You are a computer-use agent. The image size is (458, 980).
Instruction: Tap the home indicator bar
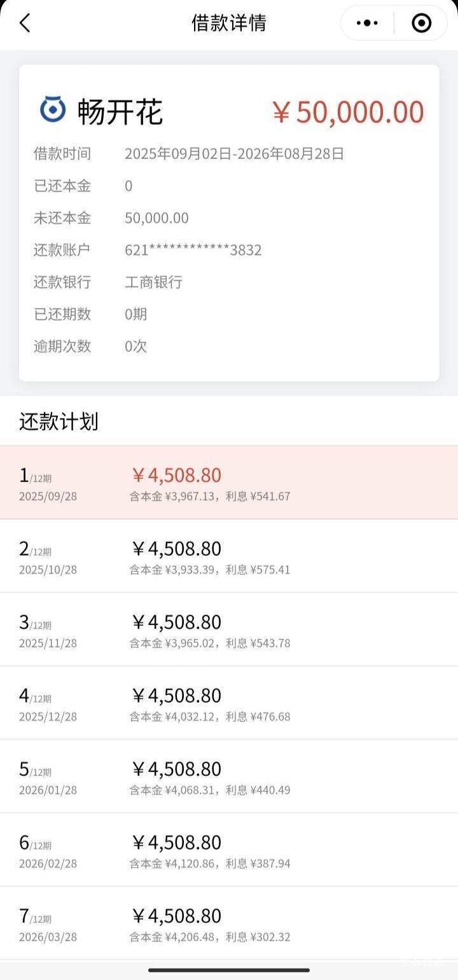(229, 970)
